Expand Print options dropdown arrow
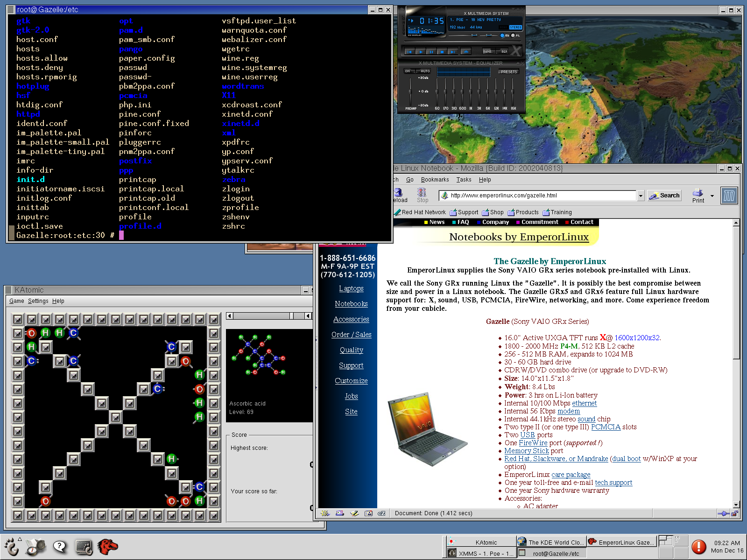The width and height of the screenshot is (747, 560). 712,196
